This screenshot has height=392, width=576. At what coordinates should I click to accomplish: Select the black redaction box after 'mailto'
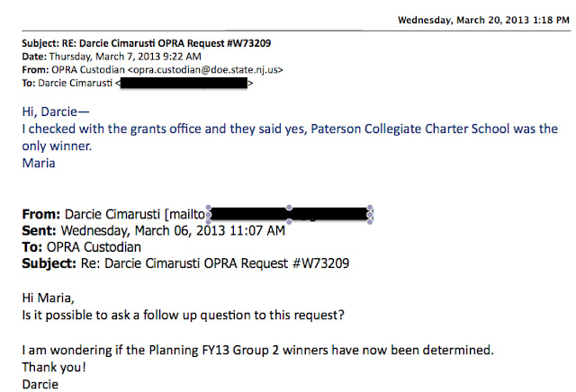pos(289,214)
